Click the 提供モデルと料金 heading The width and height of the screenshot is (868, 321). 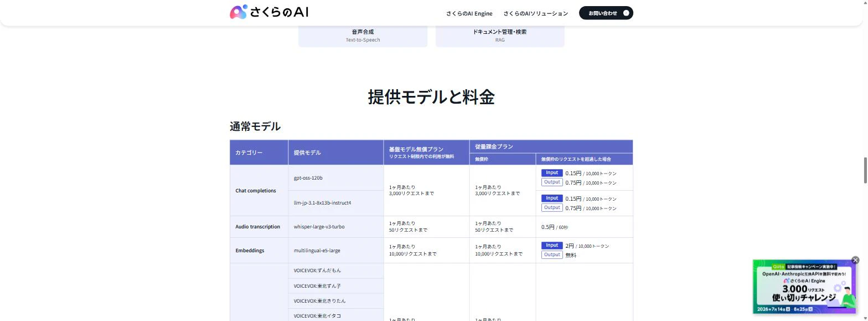pos(431,97)
